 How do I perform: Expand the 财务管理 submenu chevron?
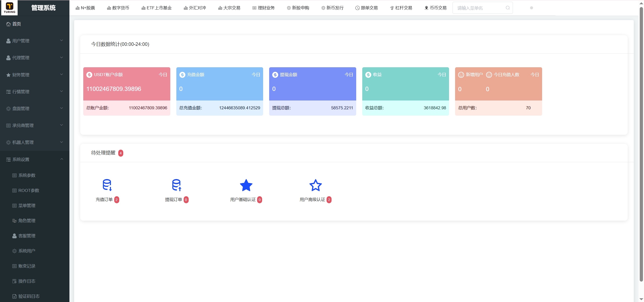click(x=62, y=74)
